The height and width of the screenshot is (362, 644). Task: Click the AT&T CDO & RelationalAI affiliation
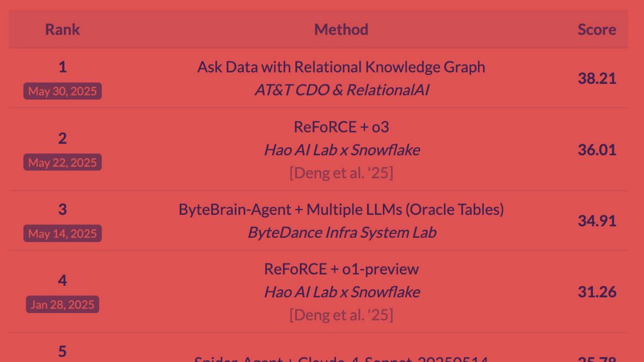[x=341, y=90]
